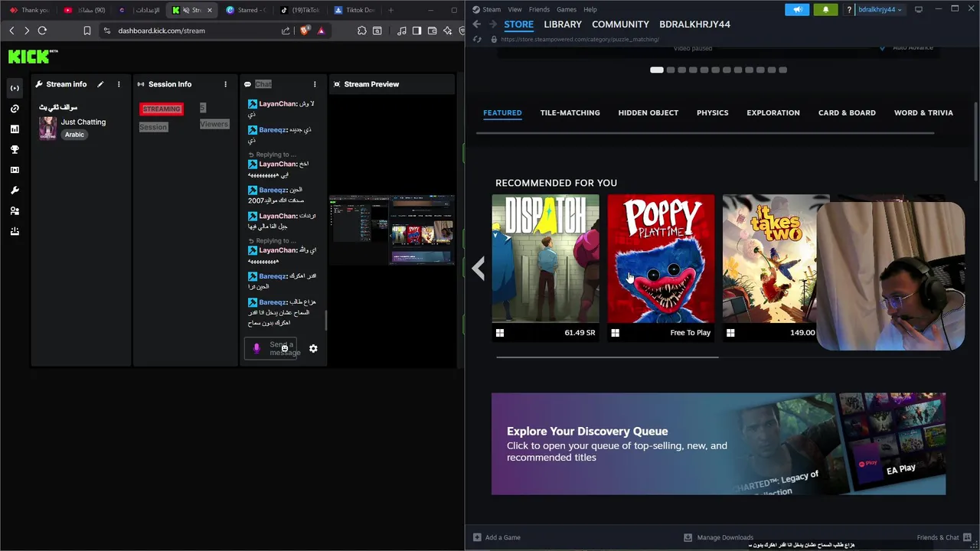Open Steam announcements megaphone button
This screenshot has height=551, width=980.
797,10
